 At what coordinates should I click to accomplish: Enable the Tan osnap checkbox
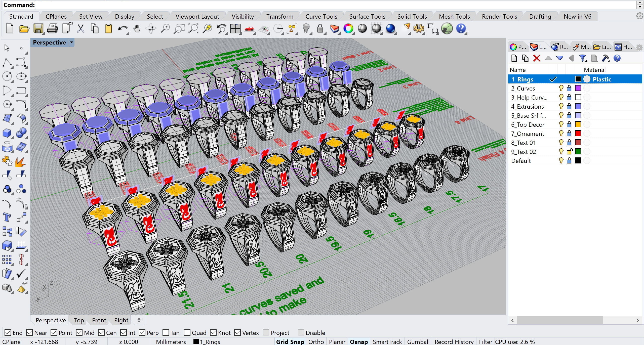(x=166, y=332)
